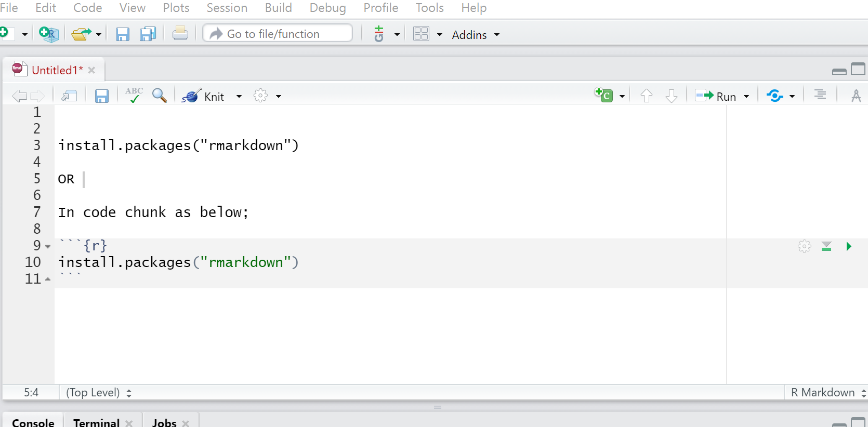Screen dimensions: 868x427
Task: Switch to the Jobs tab
Action: [x=164, y=423]
